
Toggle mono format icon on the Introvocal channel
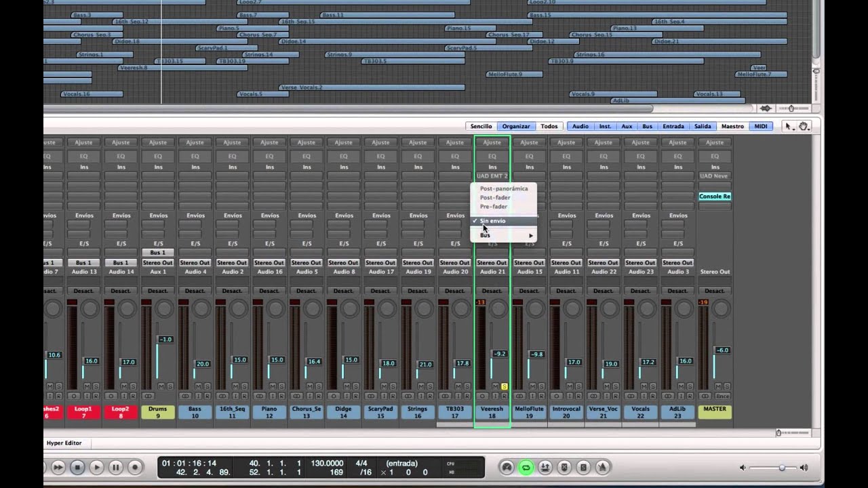557,396
